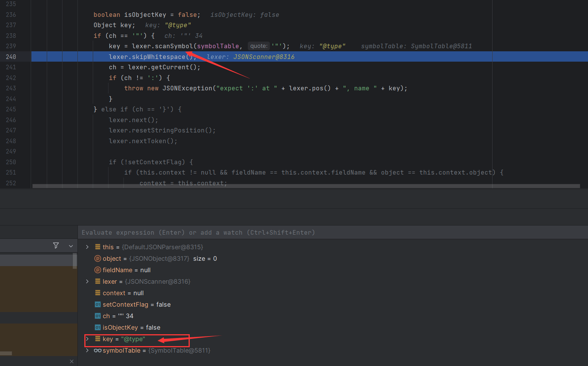Click inline hint 'lexer: JSONScanner@8316'
Screen dimensions: 588x366
click(251, 57)
